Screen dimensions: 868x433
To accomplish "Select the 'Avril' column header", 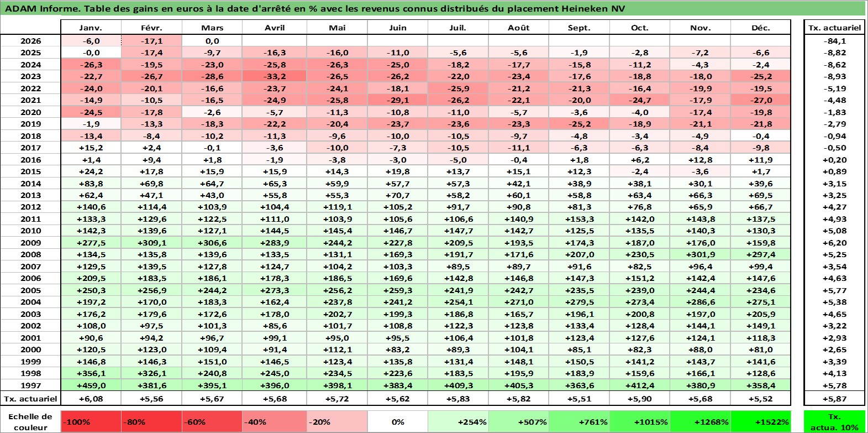I will [275, 28].
